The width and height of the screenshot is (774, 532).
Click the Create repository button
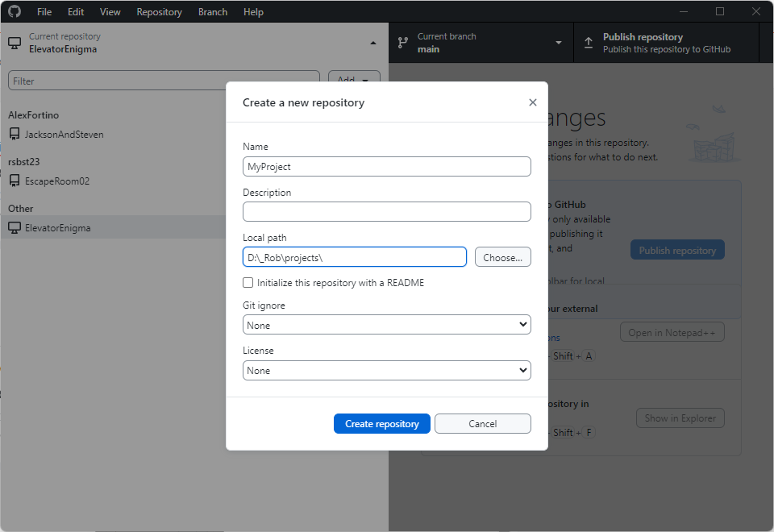(381, 423)
